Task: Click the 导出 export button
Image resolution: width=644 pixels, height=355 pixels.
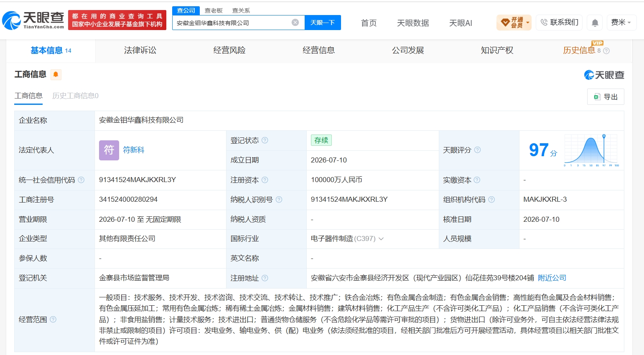Action: click(606, 97)
